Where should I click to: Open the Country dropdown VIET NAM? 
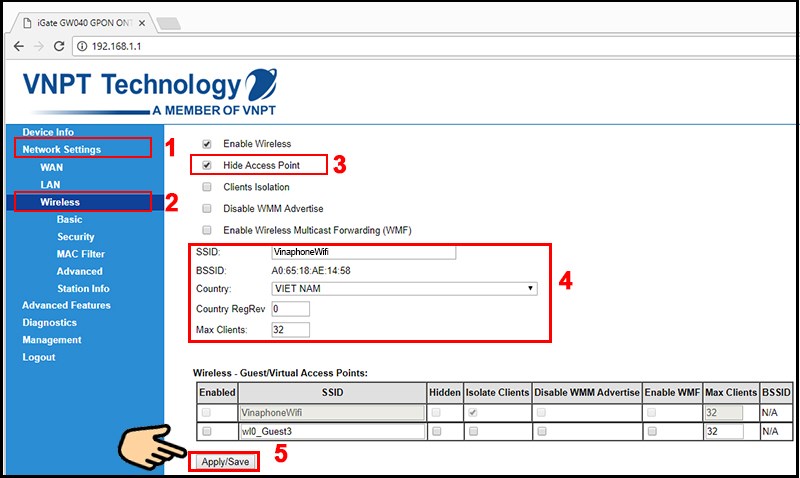[404, 289]
